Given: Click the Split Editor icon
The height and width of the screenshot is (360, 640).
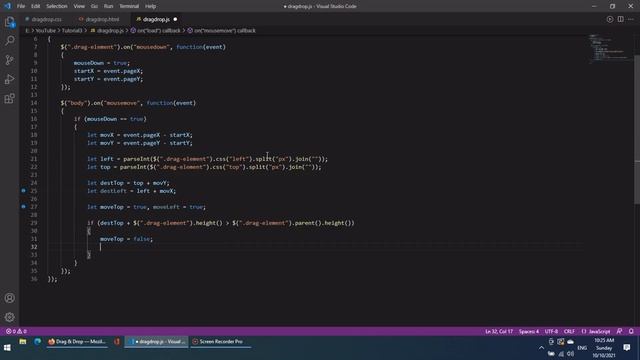Looking at the screenshot, I should click(x=620, y=19).
